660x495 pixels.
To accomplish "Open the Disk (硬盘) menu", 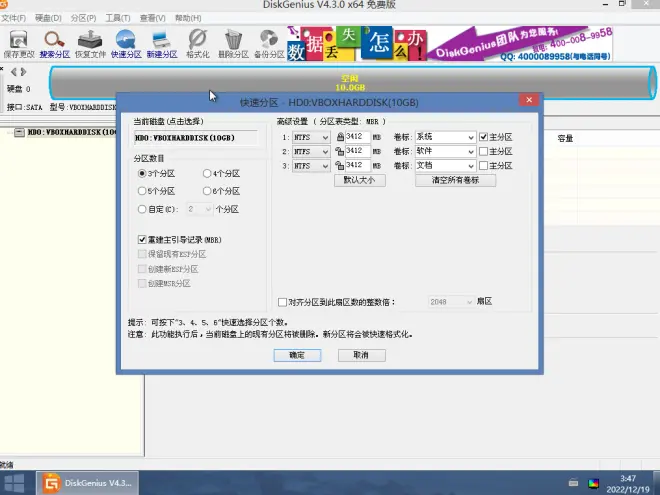I will pos(48,18).
